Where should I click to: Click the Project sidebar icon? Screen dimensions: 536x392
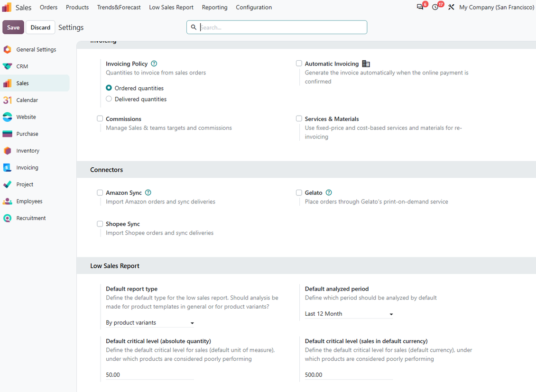point(7,184)
